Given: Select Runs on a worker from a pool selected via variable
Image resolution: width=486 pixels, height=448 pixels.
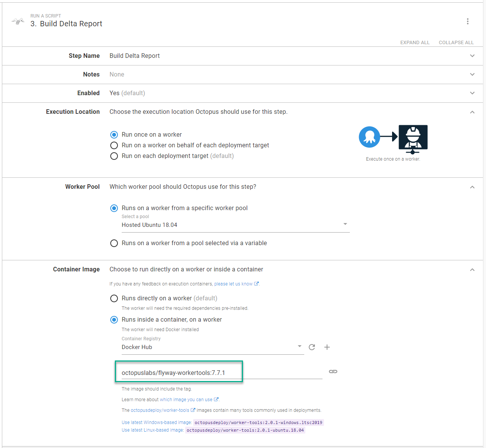Looking at the screenshot, I should tap(114, 243).
